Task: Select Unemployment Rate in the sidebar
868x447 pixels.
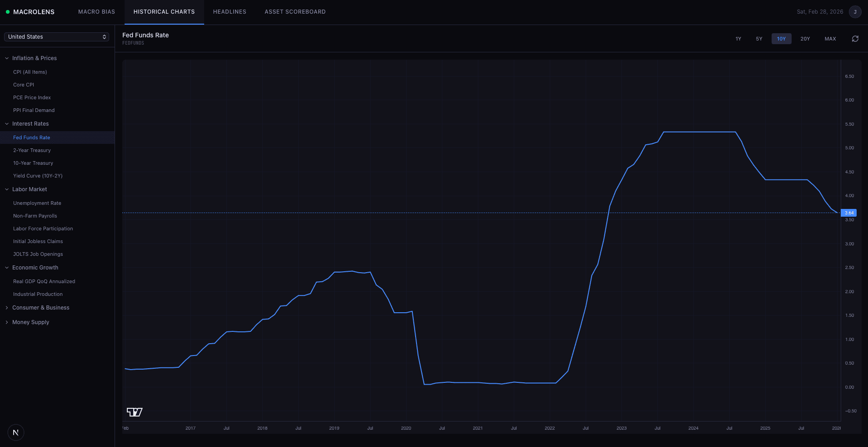Action: 37,203
